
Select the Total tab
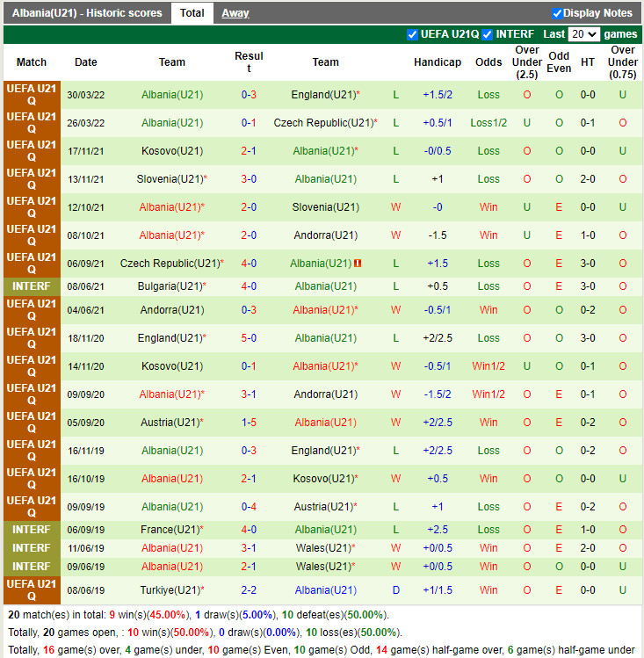click(192, 13)
